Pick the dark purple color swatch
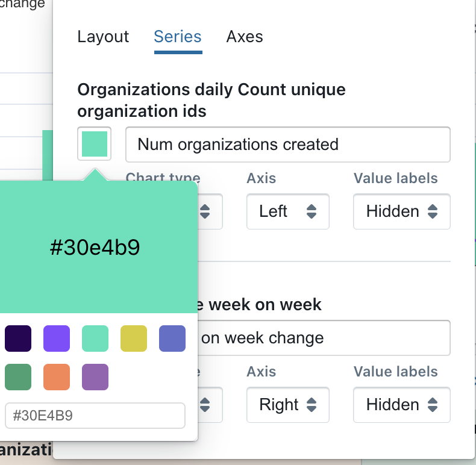Viewport: 476px width, 465px height. click(x=18, y=339)
